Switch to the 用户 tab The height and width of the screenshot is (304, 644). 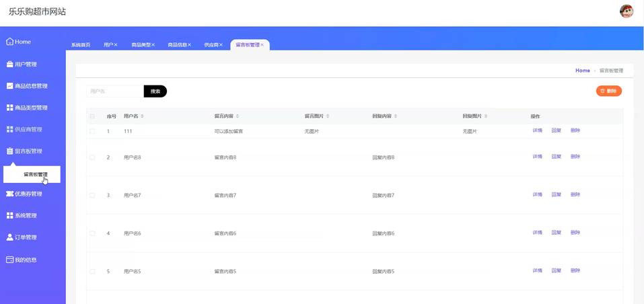point(108,44)
